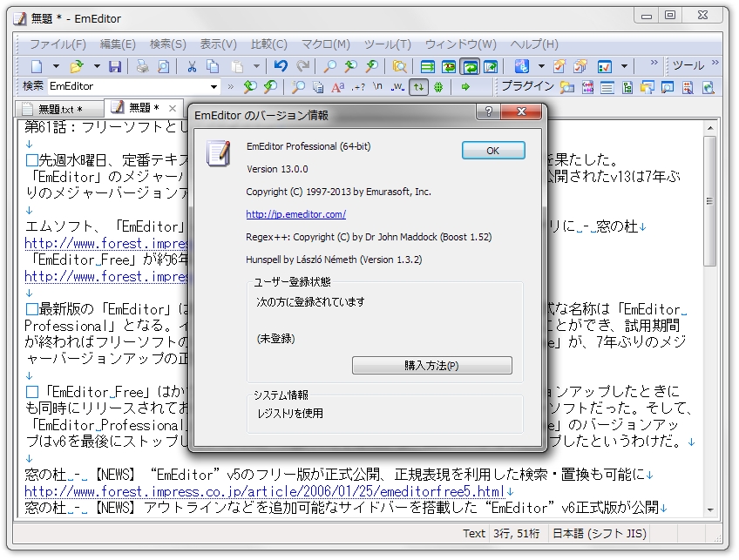Open the find and replace magnifier icon
Image resolution: width=739 pixels, height=560 pixels.
(x=297, y=86)
